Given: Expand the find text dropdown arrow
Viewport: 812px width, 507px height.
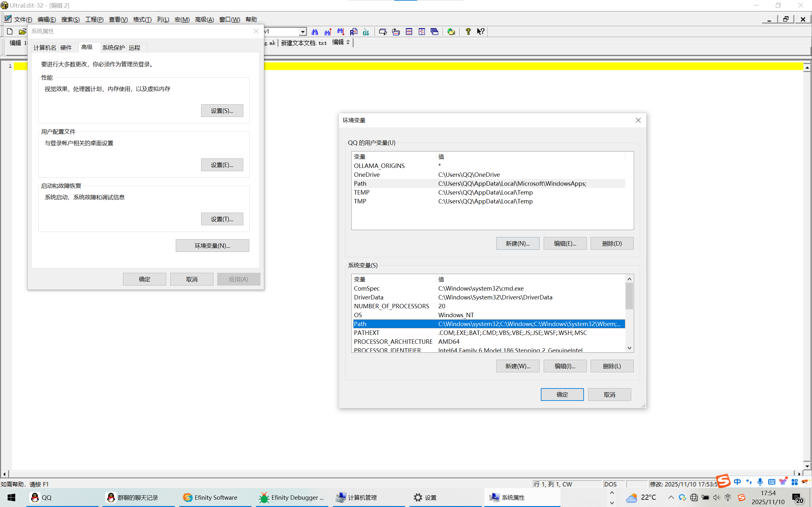Looking at the screenshot, I should coord(303,31).
